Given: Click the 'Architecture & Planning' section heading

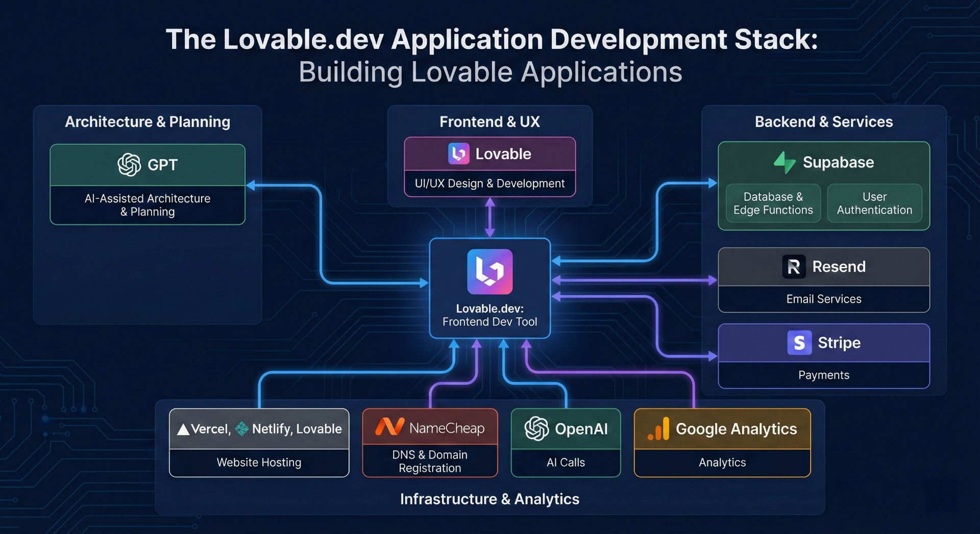Looking at the screenshot, I should [148, 122].
